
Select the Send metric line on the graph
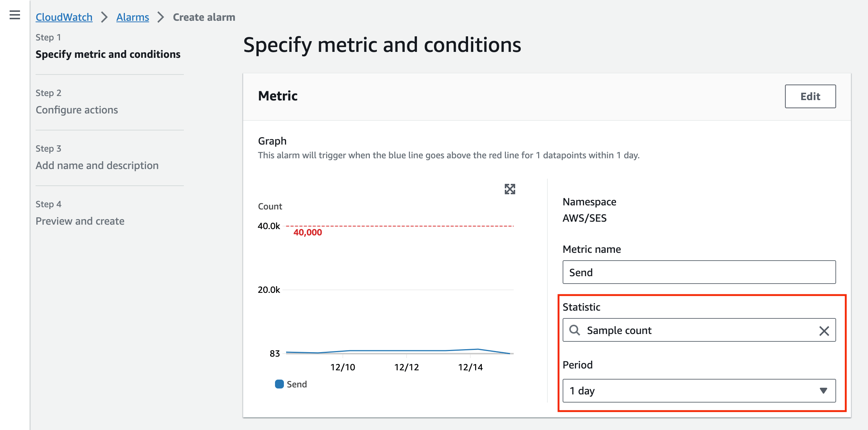[408, 351]
